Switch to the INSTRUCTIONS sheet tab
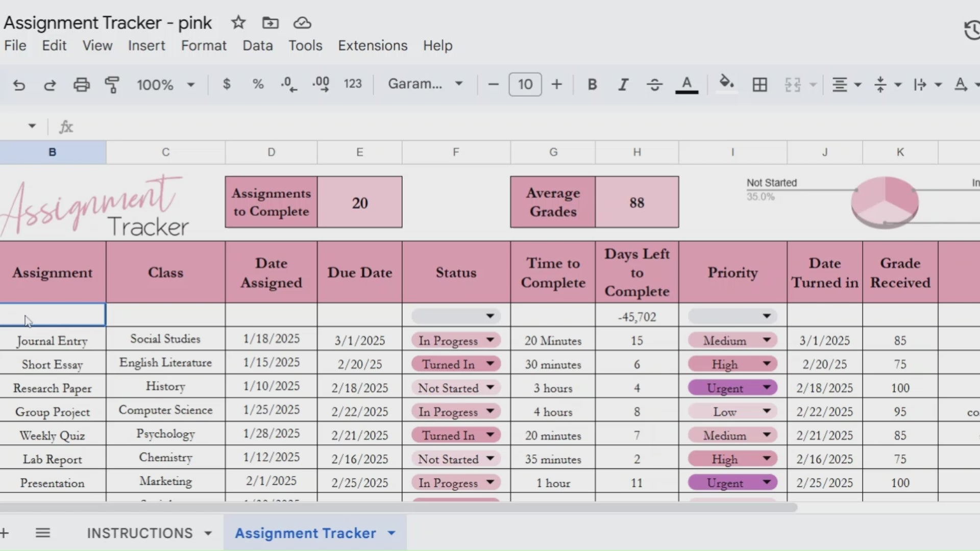The height and width of the screenshot is (551, 980). click(x=140, y=533)
